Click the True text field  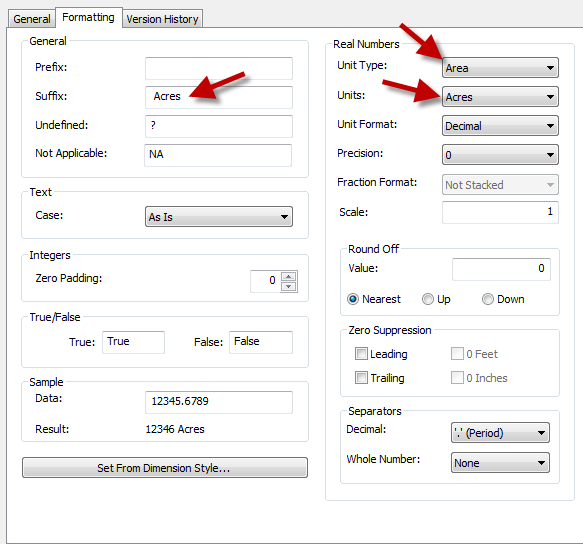133,342
